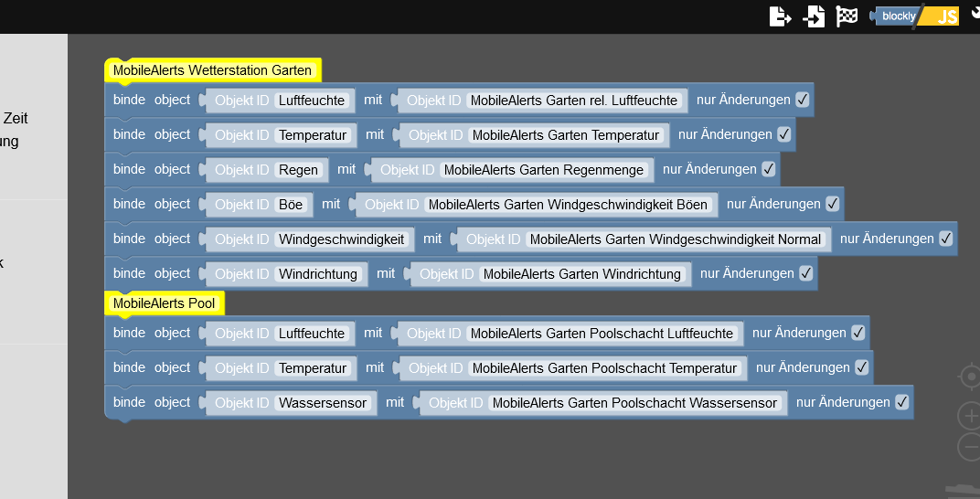Click MobileAlerts Garten rel. Luftfeuchte object ID

click(x=574, y=101)
